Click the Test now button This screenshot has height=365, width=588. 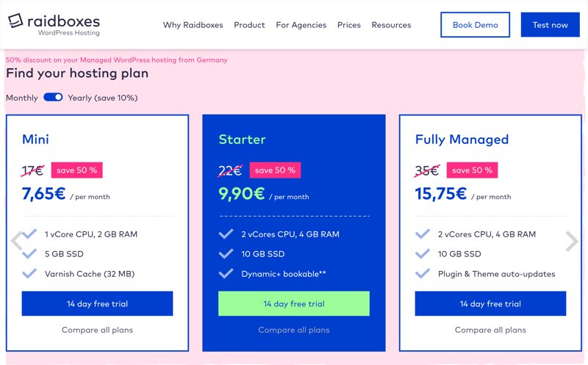pos(550,25)
